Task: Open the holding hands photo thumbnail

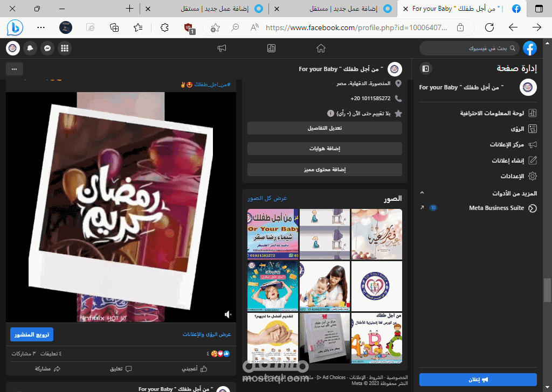Action: (273, 338)
